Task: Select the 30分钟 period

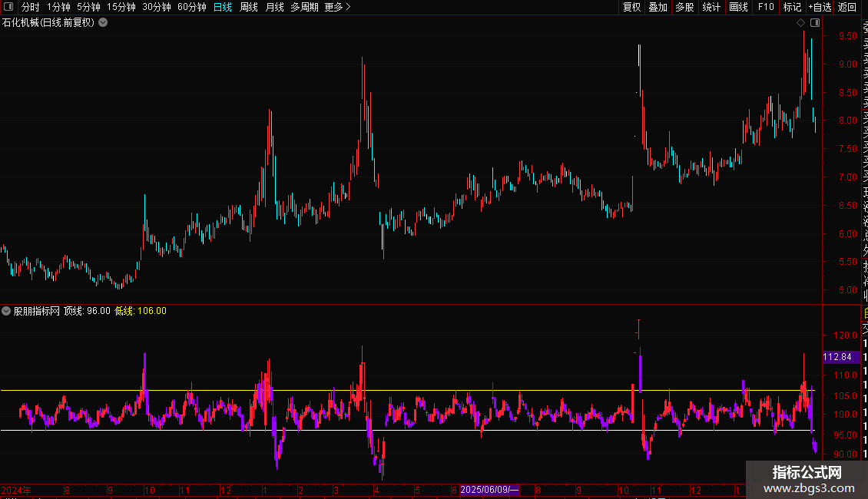Action: (x=157, y=7)
